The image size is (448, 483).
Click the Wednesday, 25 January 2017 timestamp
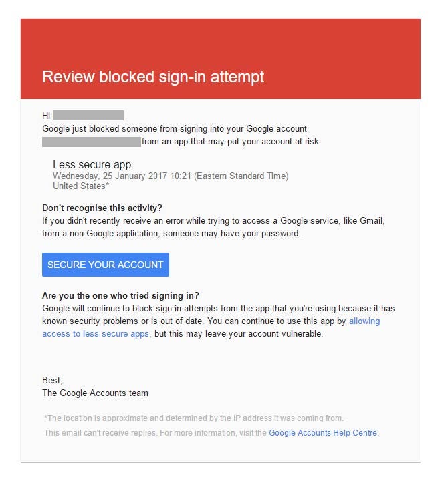171,176
